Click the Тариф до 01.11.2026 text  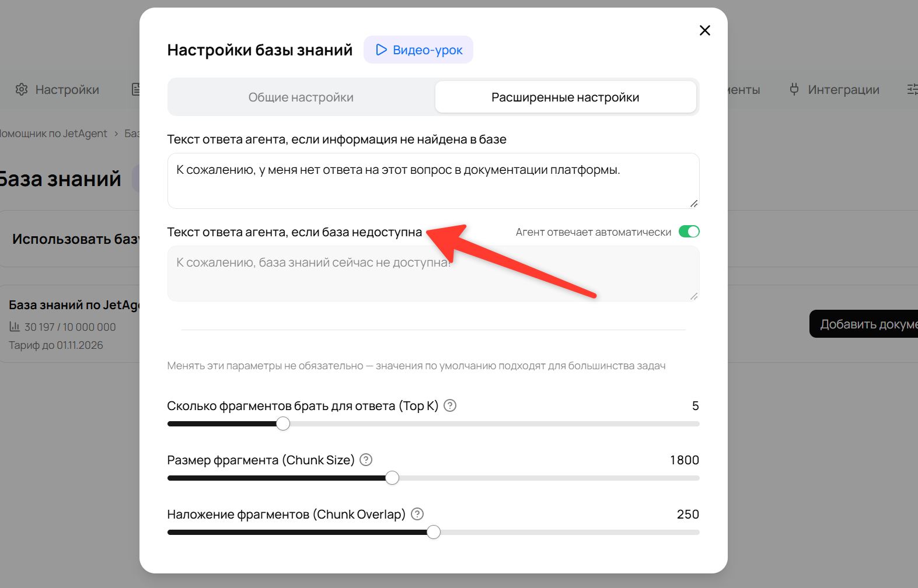(56, 345)
